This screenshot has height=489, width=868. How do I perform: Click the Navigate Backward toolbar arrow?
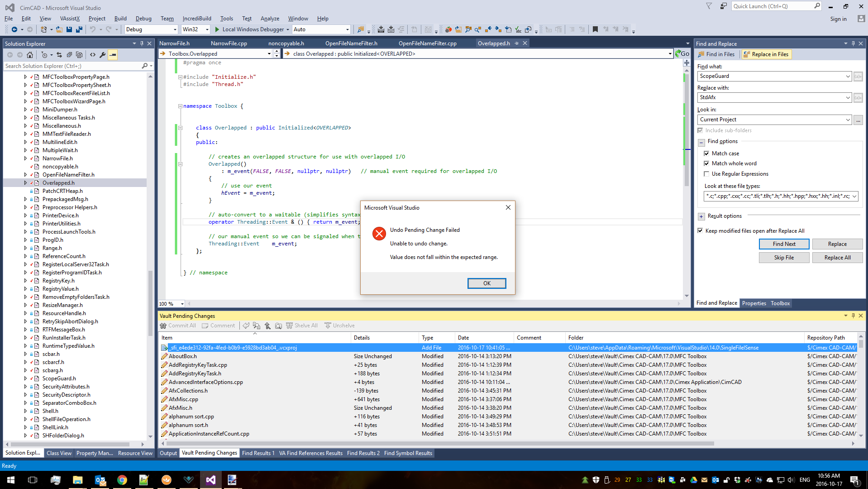coord(14,29)
